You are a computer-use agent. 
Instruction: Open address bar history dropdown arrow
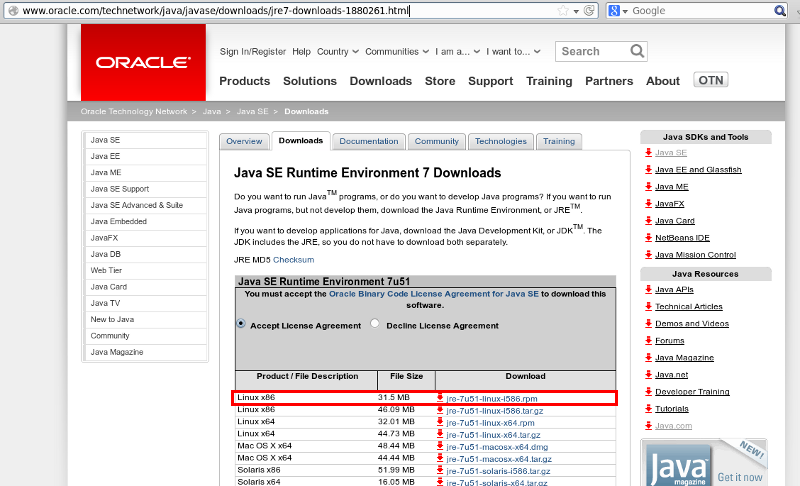click(576, 11)
